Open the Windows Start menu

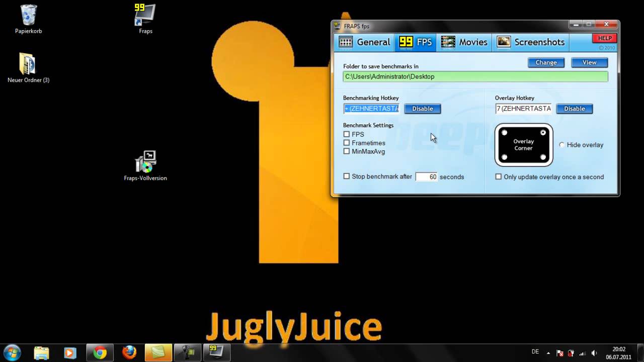click(x=12, y=352)
